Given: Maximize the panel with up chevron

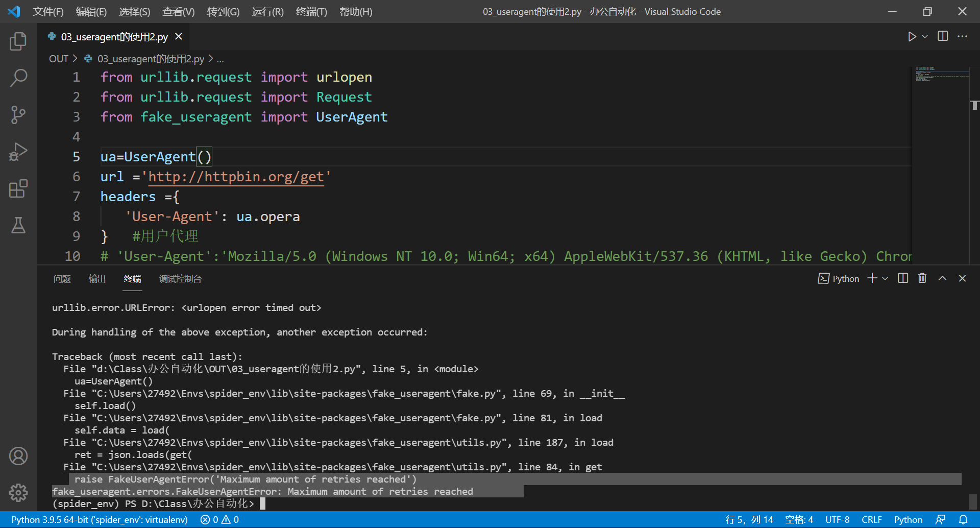Looking at the screenshot, I should click(x=942, y=278).
